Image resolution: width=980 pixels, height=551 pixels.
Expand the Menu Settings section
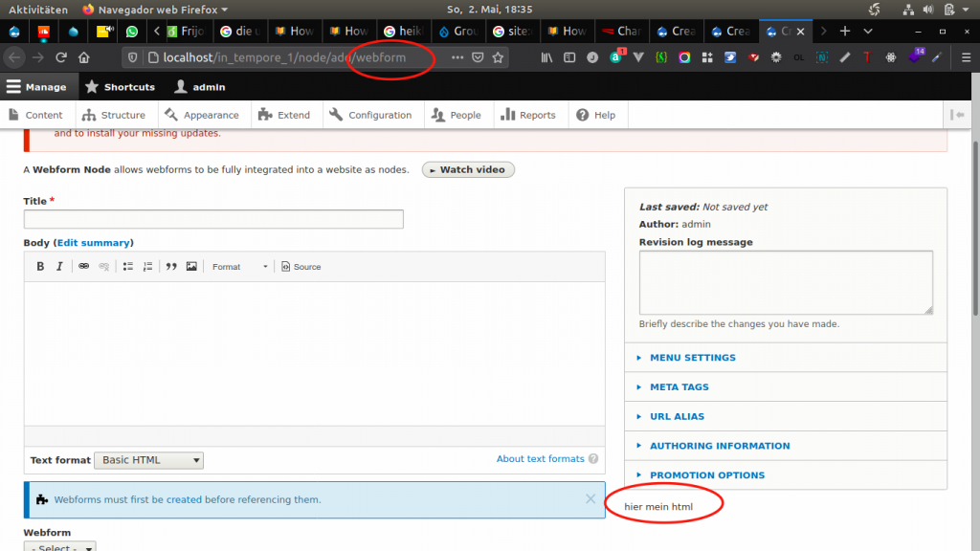[692, 358]
